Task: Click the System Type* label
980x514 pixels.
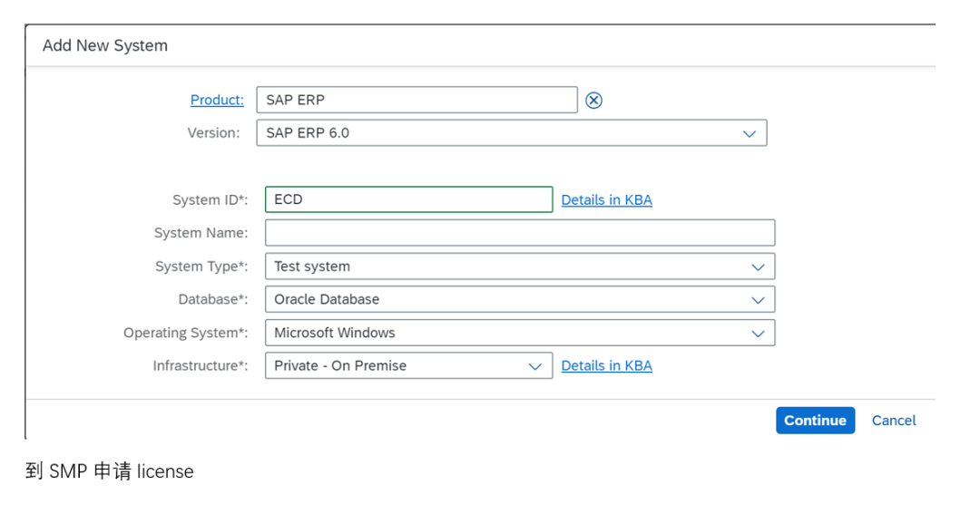Action: coord(201,267)
